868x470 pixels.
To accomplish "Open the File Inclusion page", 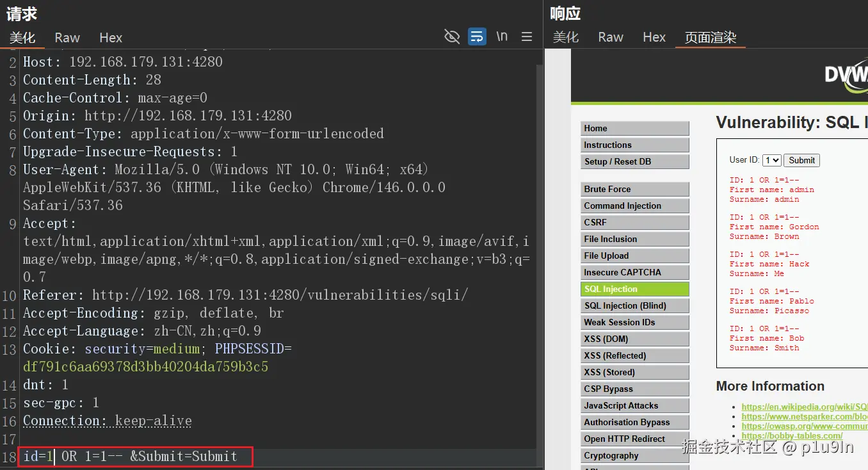I will pyautogui.click(x=635, y=239).
